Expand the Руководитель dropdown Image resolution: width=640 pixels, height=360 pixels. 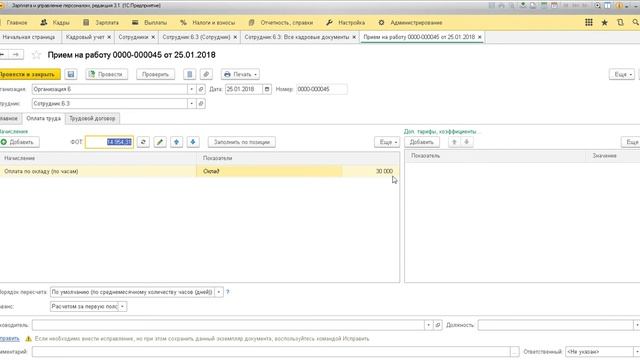(x=428, y=325)
